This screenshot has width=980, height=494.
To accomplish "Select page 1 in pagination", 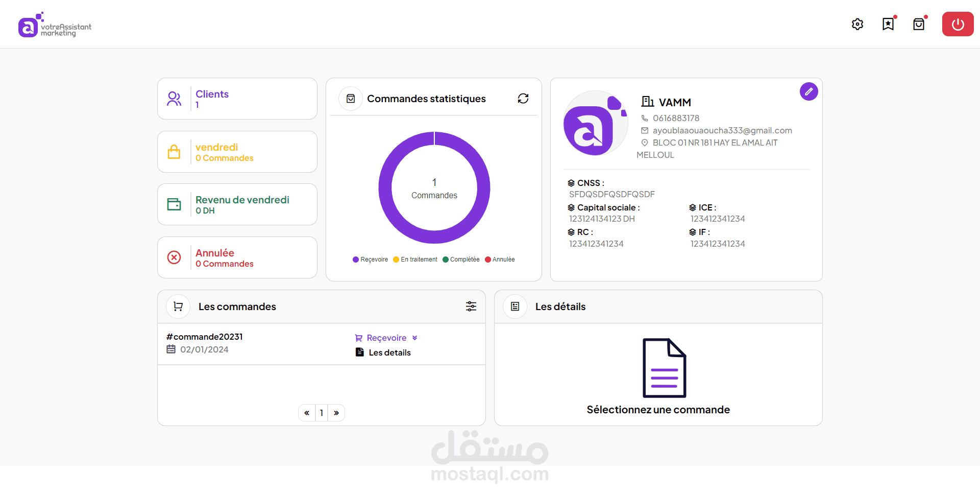I will point(322,413).
